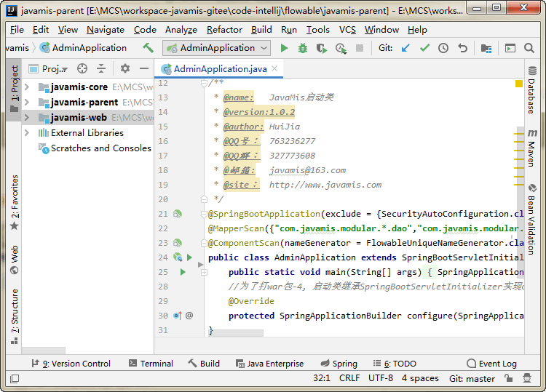The height and width of the screenshot is (392, 546).
Task: Click the Collapse All icon in Project panel
Action: (101, 68)
